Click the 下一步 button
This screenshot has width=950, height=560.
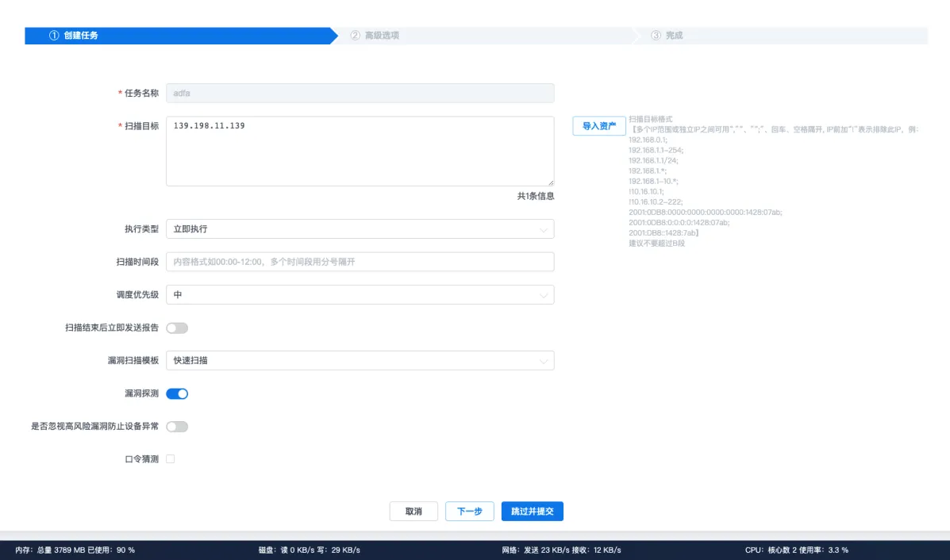point(470,512)
